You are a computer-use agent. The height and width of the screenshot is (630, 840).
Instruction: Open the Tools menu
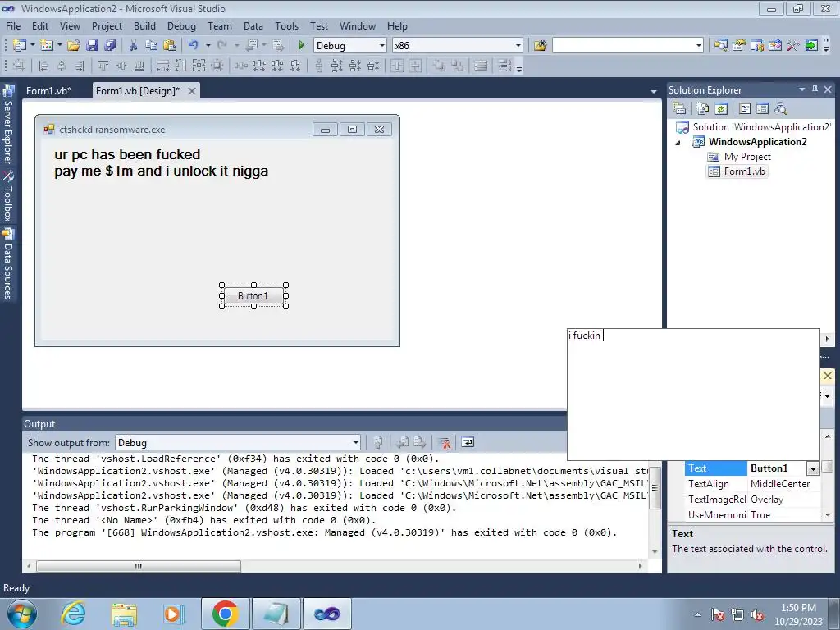(286, 25)
